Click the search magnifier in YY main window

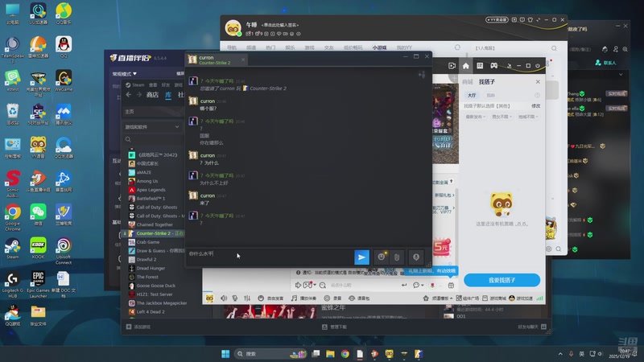554,48
